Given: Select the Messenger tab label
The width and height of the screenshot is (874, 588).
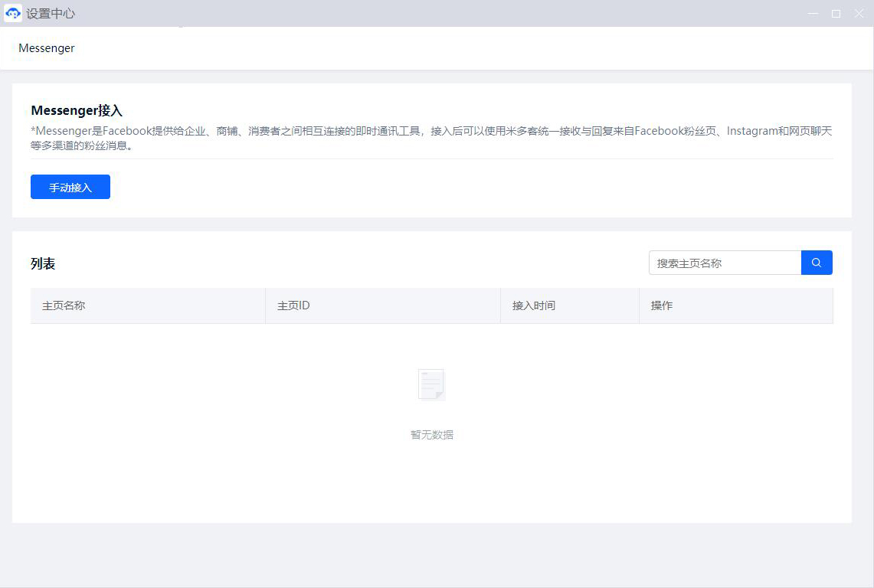Looking at the screenshot, I should pos(46,48).
